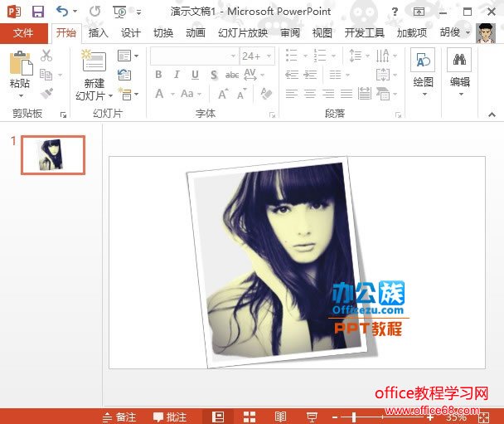Switch to the 幻灯片放映 Slide Show tab

pos(243,33)
